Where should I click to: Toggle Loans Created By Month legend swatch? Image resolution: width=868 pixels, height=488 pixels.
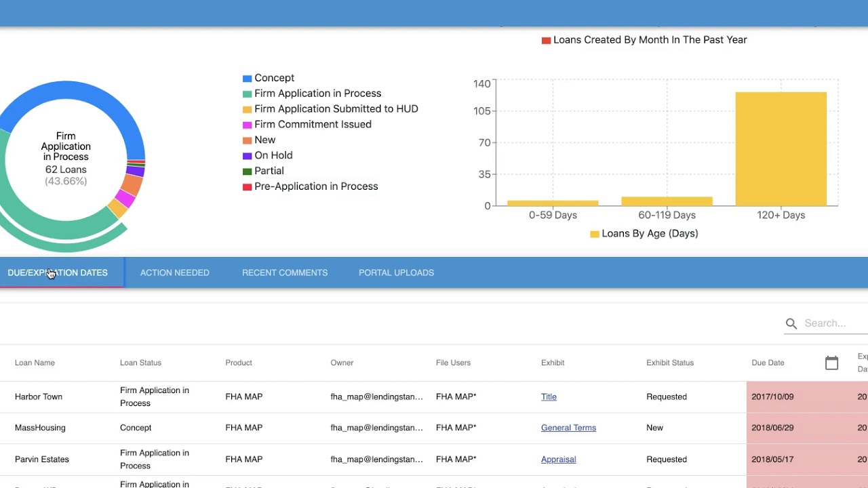click(546, 41)
